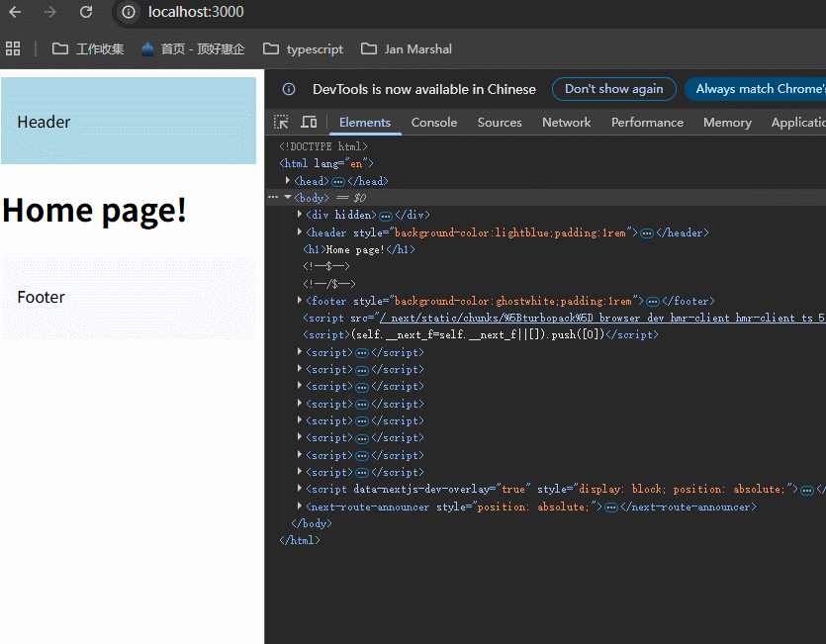826x644 pixels.
Task: Click the browser back arrow
Action: coord(15,12)
